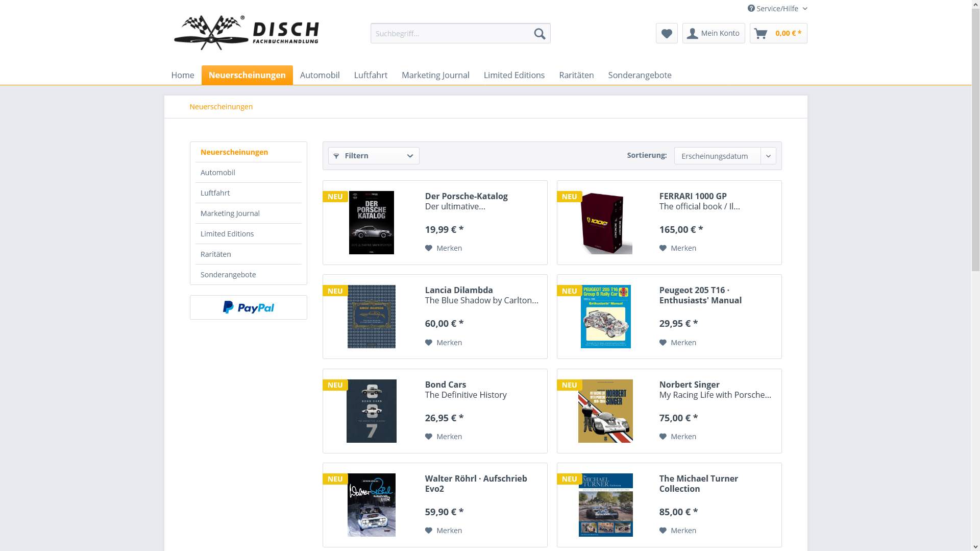The image size is (980, 551).
Task: Click the scrollbar down arrow
Action: [975, 547]
